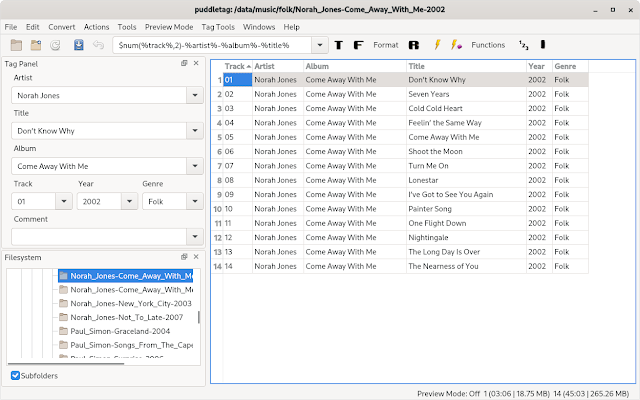Reload the directory with the refresh icon
The image size is (640, 400).
55,45
